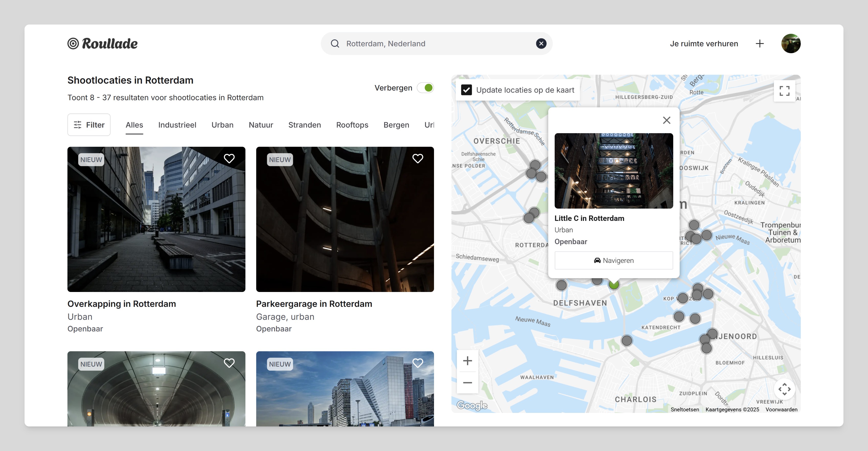This screenshot has height=451, width=868.
Task: Select the Industrieel category tab
Action: [177, 125]
